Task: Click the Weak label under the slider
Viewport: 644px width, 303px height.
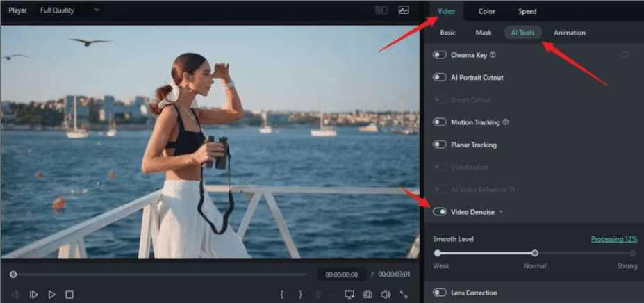Action: [x=440, y=266]
